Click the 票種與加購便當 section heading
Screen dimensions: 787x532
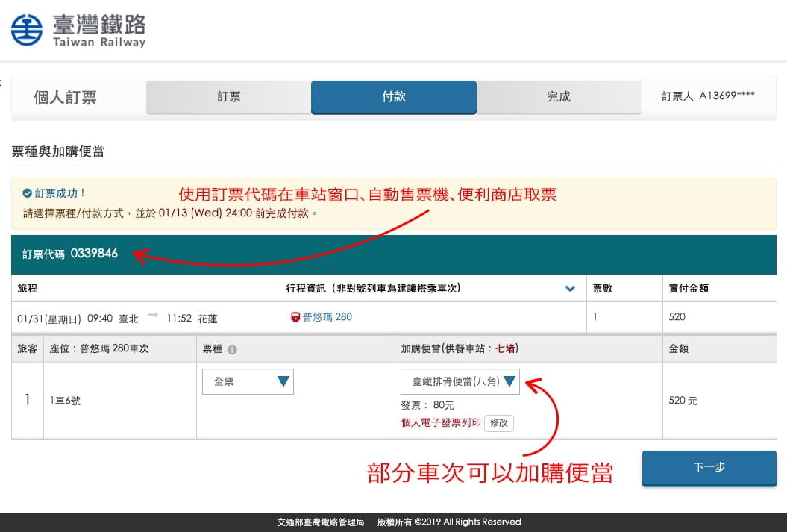(57, 151)
